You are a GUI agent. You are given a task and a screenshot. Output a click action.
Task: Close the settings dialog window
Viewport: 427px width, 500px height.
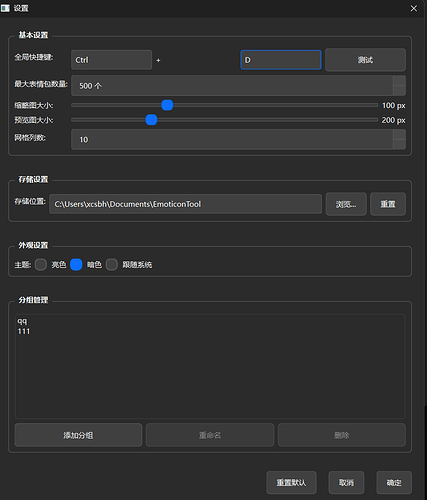pyautogui.click(x=413, y=8)
